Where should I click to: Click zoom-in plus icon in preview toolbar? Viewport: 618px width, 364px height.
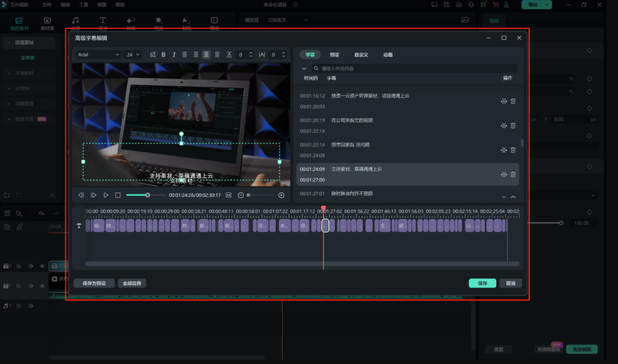coord(281,195)
